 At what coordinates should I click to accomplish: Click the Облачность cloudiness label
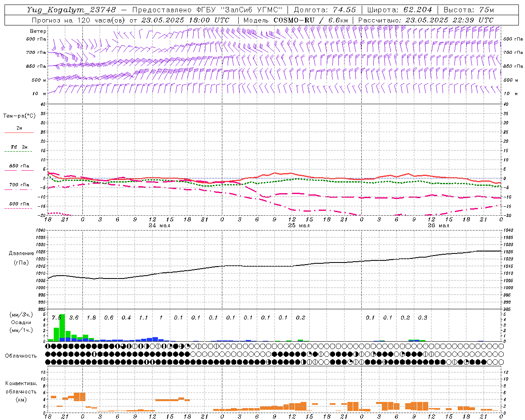[x=21, y=356]
